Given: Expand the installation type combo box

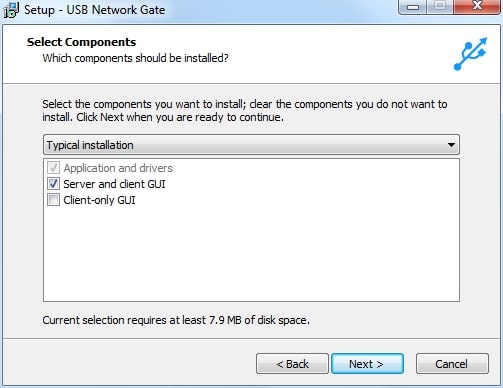Looking at the screenshot, I should coord(251,145).
